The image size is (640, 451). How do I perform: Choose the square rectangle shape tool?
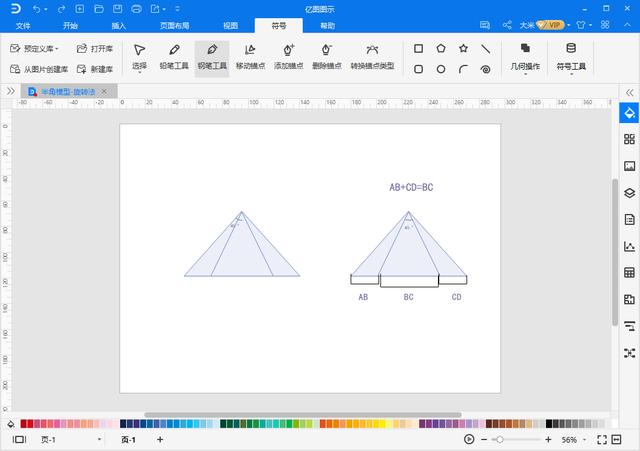(418, 49)
